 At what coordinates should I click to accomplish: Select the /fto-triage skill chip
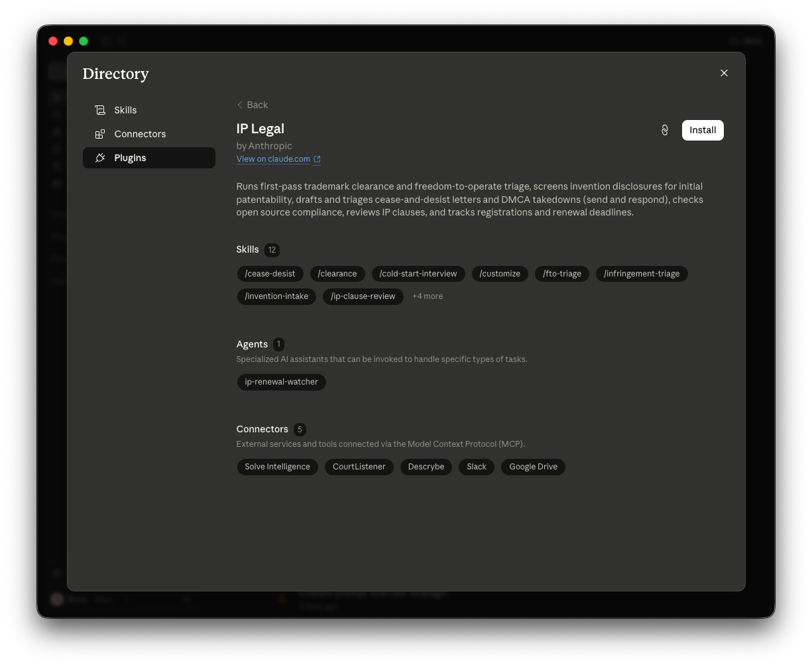click(x=562, y=274)
